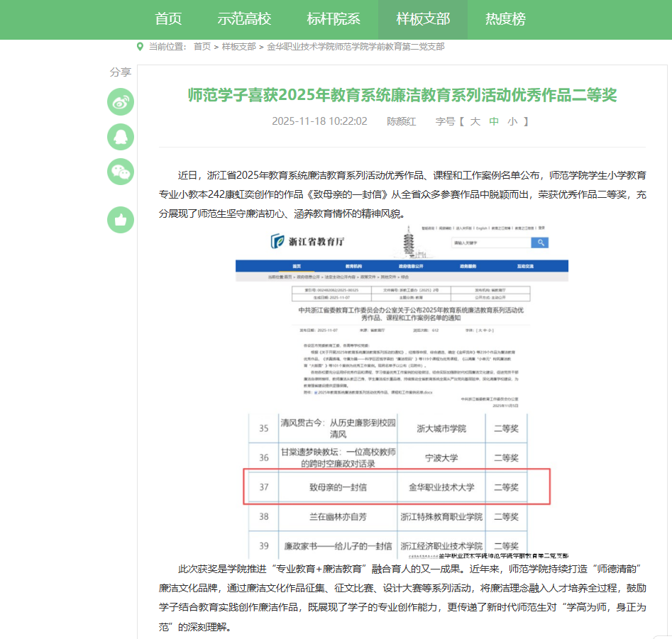Screen dimensions: 672x639
Task: Like the article with thumbs-up icon
Action: click(121, 219)
